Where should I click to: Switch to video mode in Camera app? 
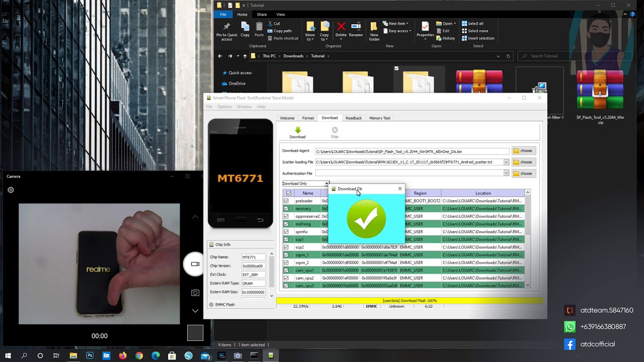(195, 264)
